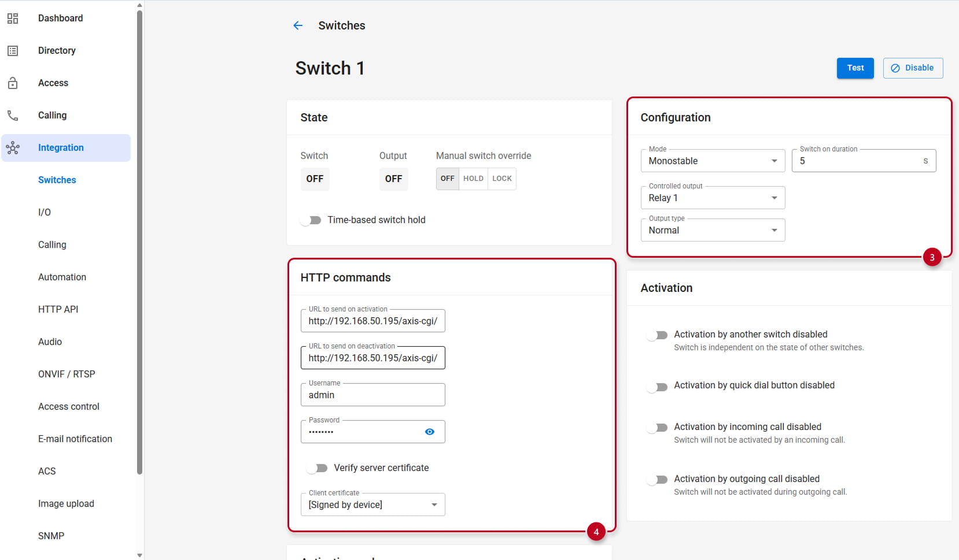The image size is (959, 560).
Task: Click URL to send on deactivation field
Action: [x=372, y=358]
